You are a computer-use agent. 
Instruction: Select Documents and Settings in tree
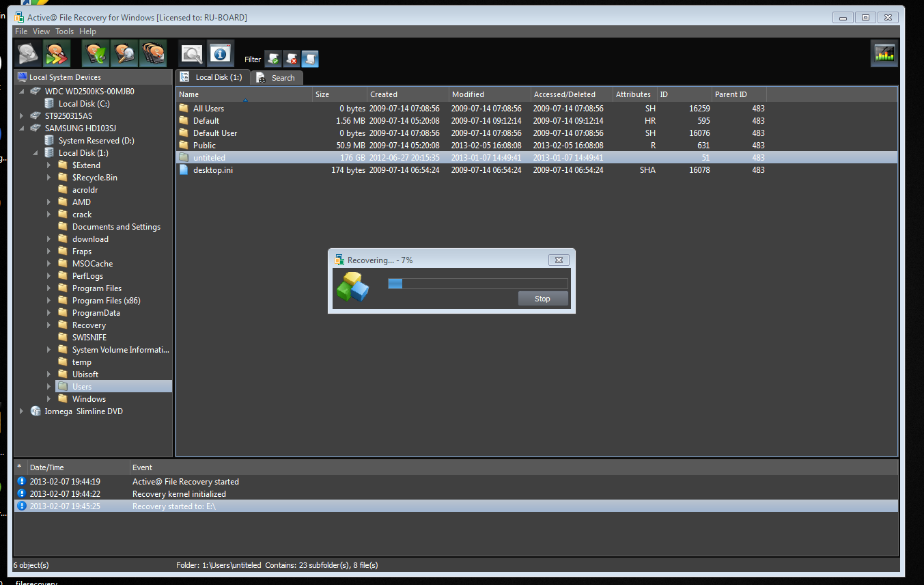point(116,226)
